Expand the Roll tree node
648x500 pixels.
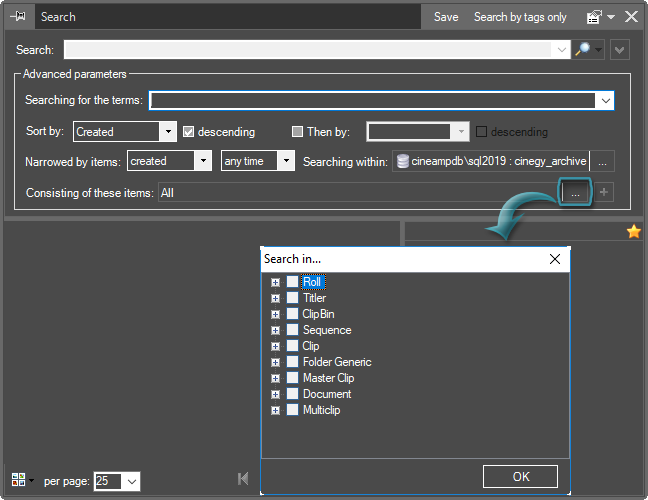pyautogui.click(x=275, y=282)
